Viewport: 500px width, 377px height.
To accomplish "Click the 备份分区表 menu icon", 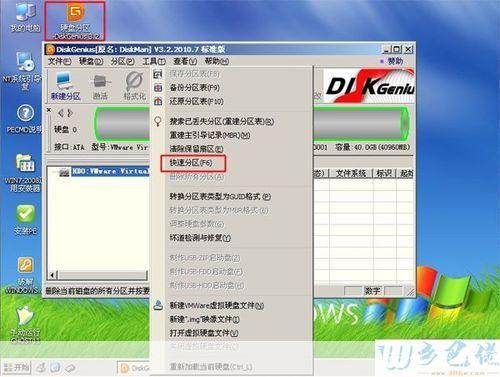I will tap(158, 88).
